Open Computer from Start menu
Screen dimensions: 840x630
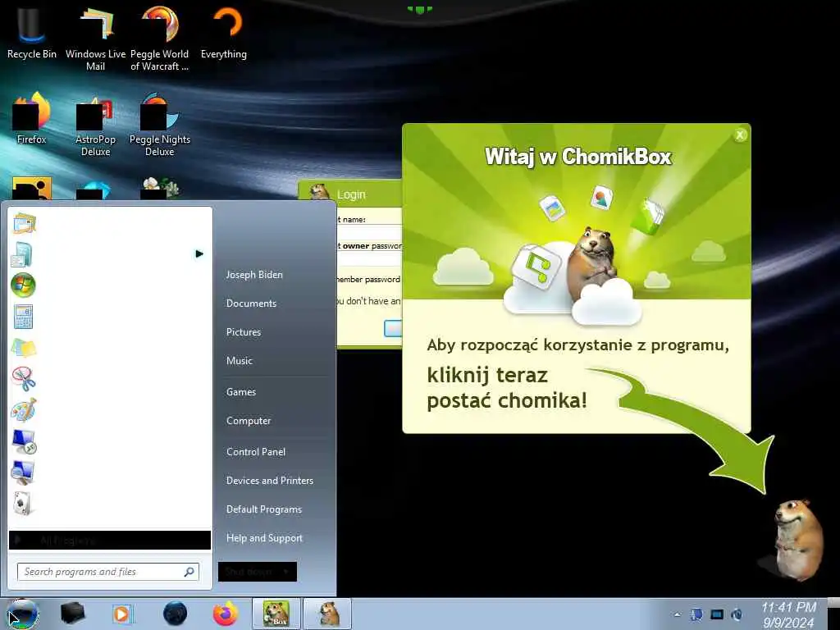[x=249, y=421]
